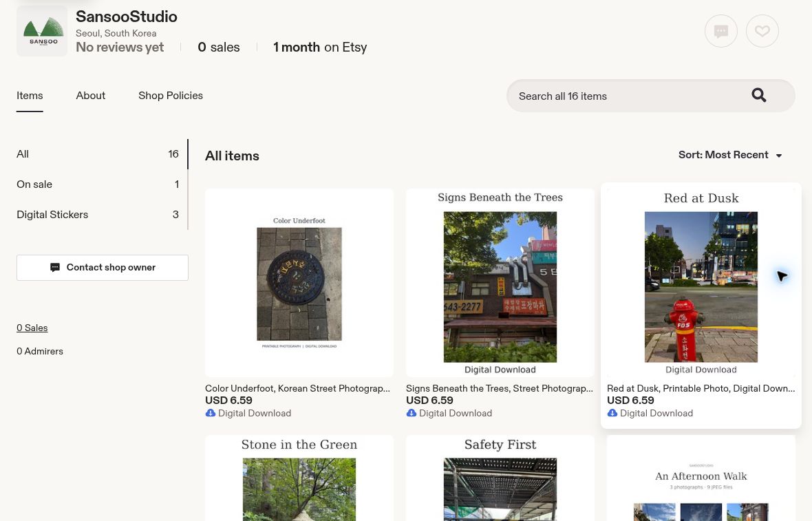
Task: Select the On sale category
Action: [98, 184]
